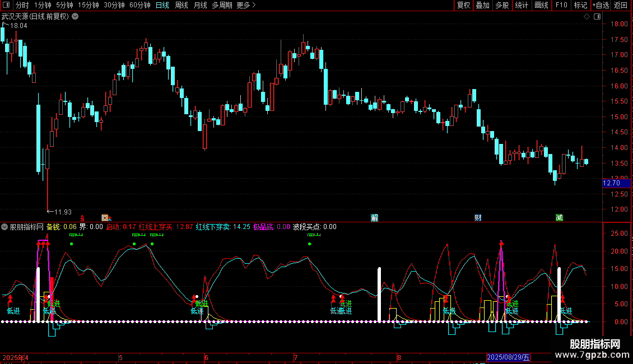Open the 多股 multi-stock view
Screen dimensions: 633x364
pyautogui.click(x=502, y=5)
